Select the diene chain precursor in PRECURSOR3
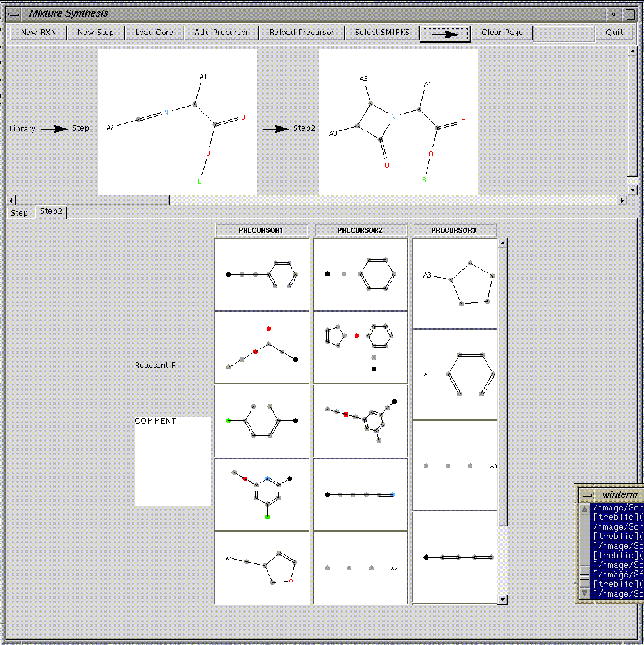Screen dimensions: 644x645 (455, 557)
